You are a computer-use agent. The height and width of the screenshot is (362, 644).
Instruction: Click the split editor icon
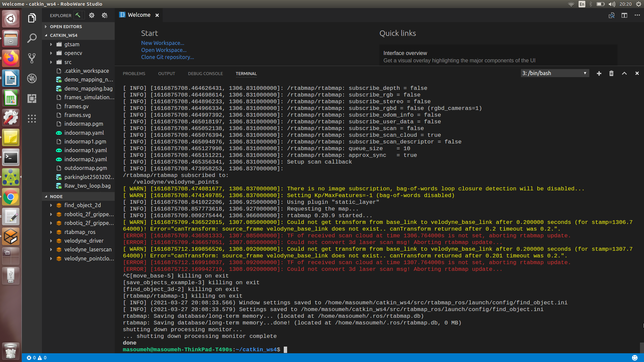point(624,15)
